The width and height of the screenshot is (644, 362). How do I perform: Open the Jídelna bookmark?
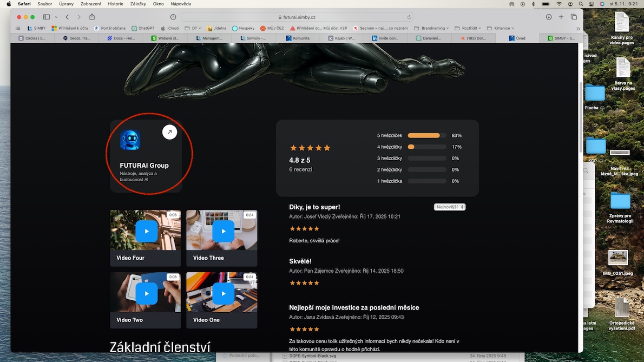(217, 28)
